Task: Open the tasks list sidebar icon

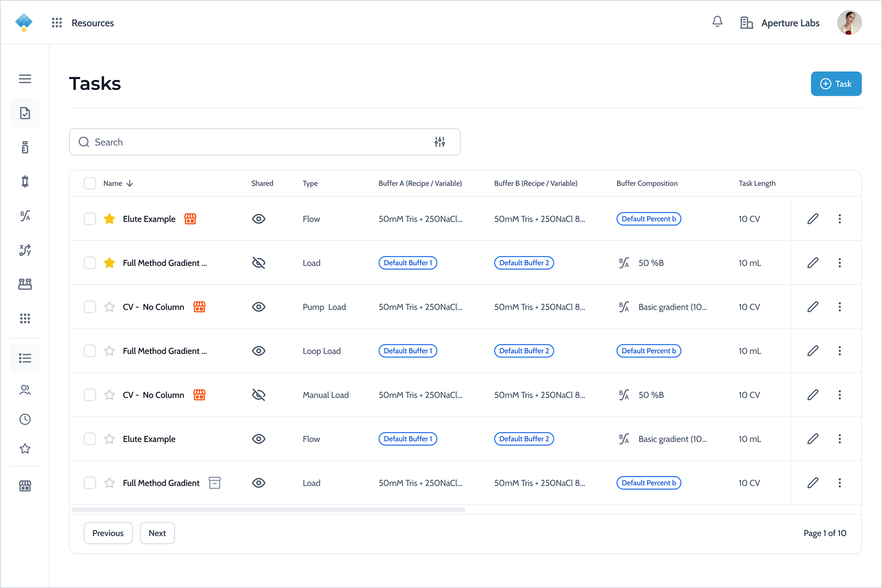Action: [x=25, y=358]
